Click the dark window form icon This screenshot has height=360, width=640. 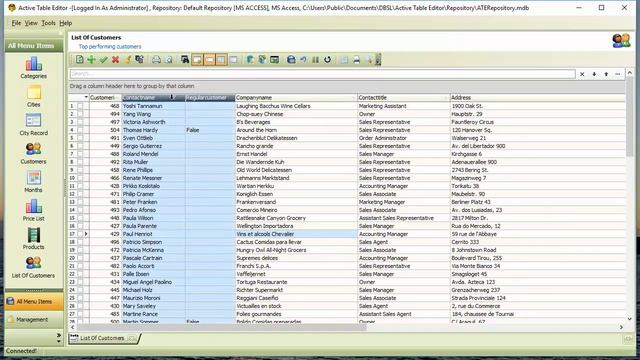coord(274,60)
